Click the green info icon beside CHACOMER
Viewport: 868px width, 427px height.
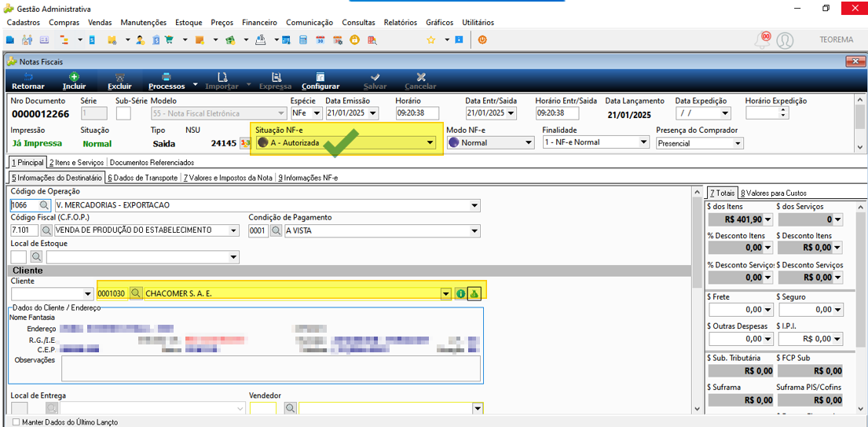pyautogui.click(x=460, y=293)
